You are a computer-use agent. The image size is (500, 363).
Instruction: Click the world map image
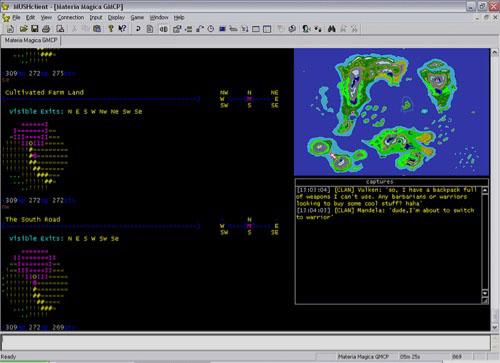point(391,112)
